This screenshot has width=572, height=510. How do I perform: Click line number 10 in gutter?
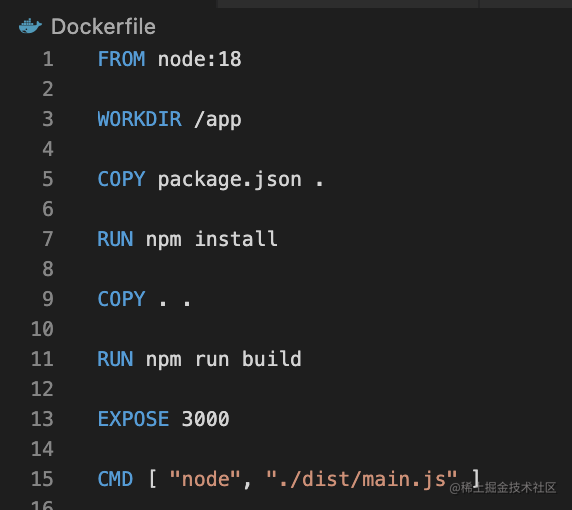click(x=42, y=329)
